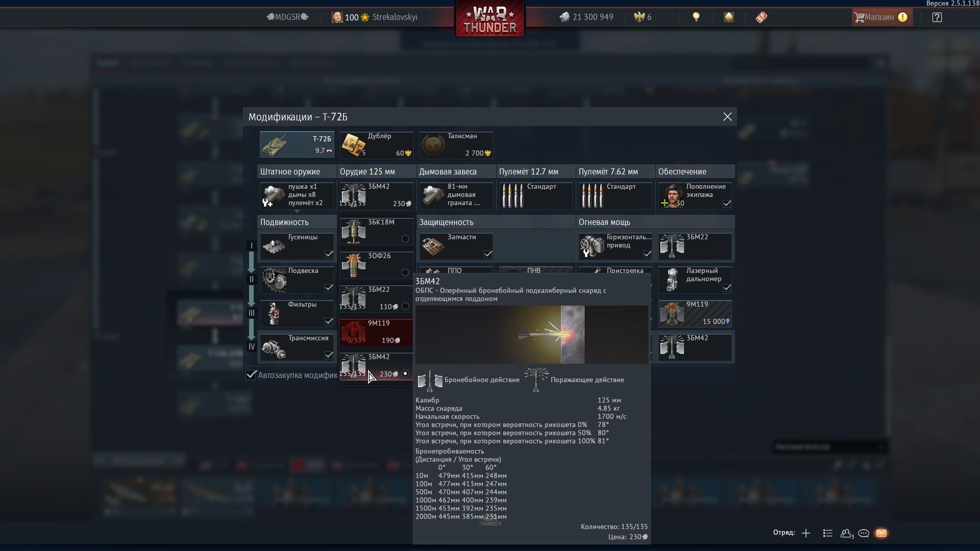This screenshot has width=980, height=551.
Task: Select the 3БМ42 shell radio button in list
Action: (405, 373)
